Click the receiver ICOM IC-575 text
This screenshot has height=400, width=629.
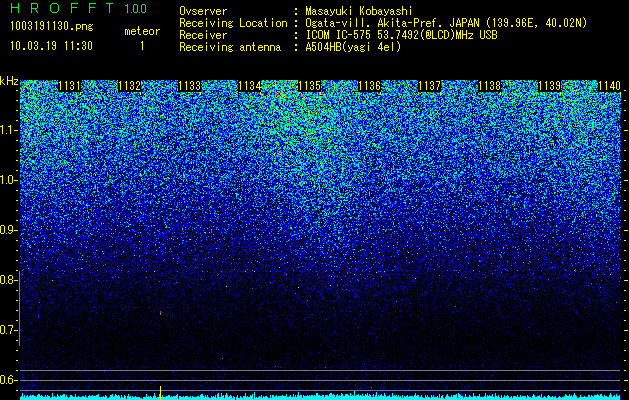(401, 35)
